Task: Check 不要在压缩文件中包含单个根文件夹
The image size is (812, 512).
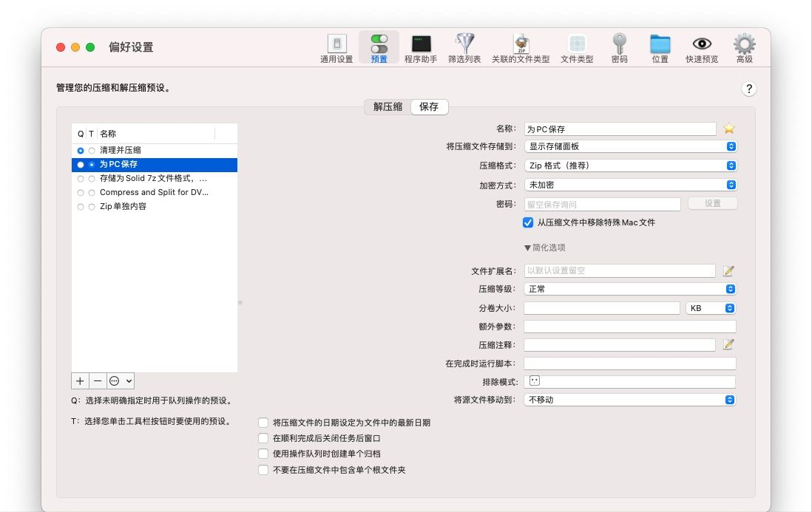Action: pos(263,469)
